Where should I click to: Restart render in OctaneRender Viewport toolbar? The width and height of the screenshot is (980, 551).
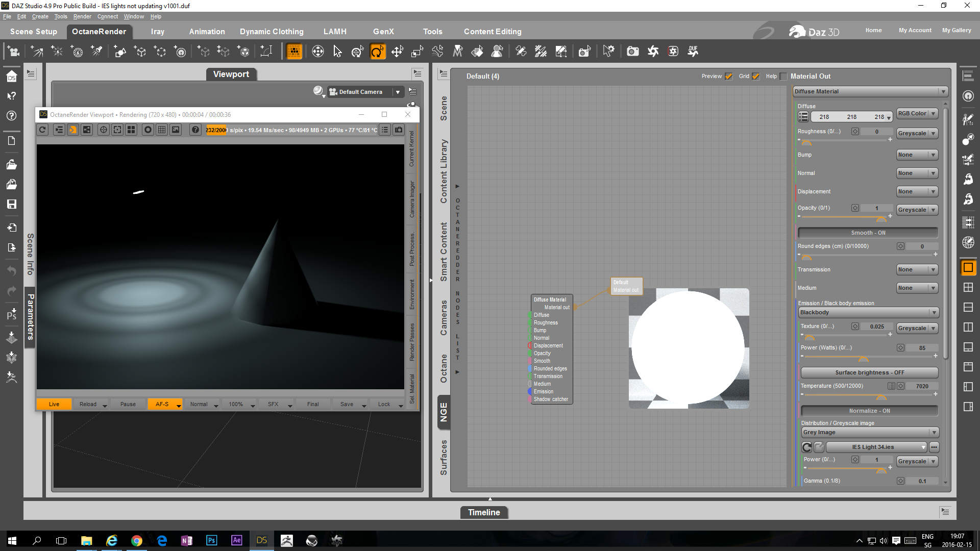click(x=43, y=130)
